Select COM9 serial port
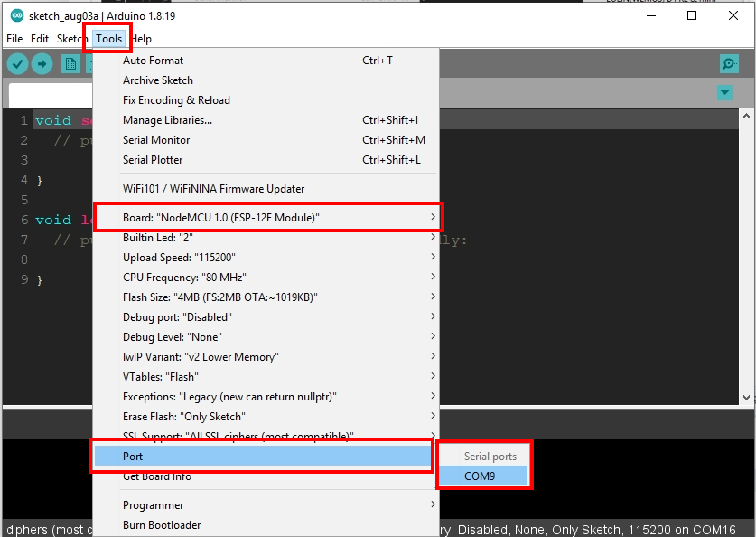Screen dimensions: 756x537 pyautogui.click(x=483, y=476)
